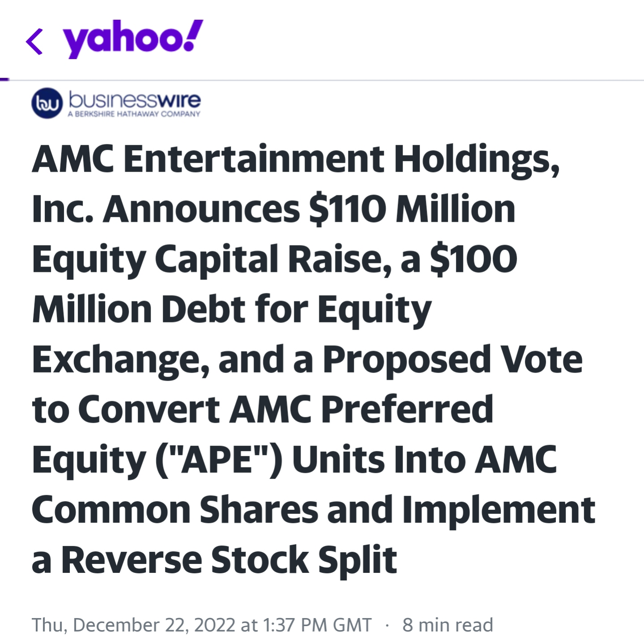Click "Million Debt for Equity" headline line

(232, 309)
